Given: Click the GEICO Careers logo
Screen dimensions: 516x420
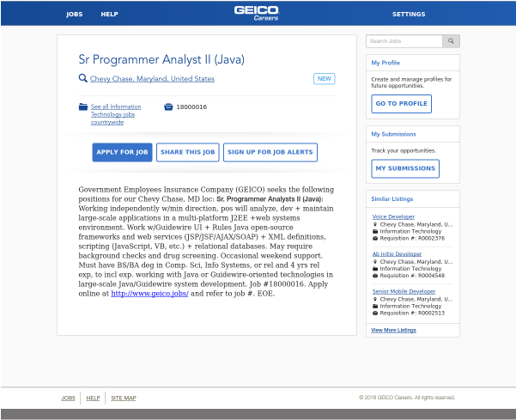Looking at the screenshot, I should click(x=257, y=13).
